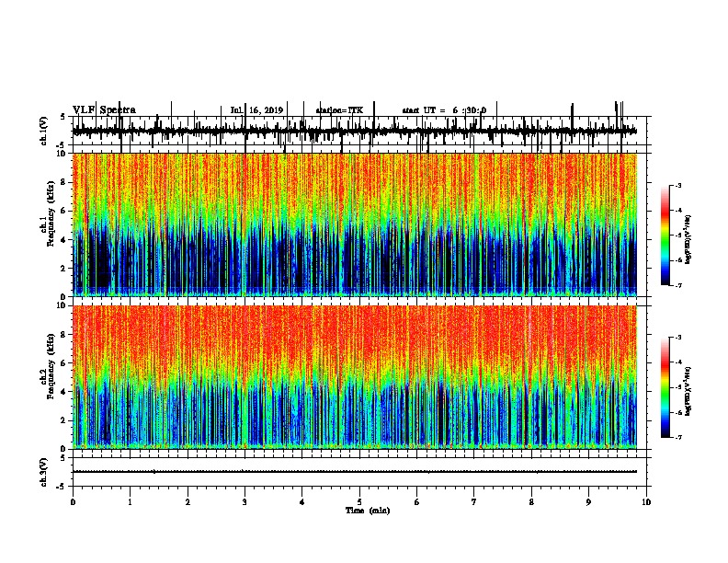The width and height of the screenshot is (728, 563).
Task: Click the "8" kHz tick on ch.2 frequency axis
Action: click(x=64, y=335)
